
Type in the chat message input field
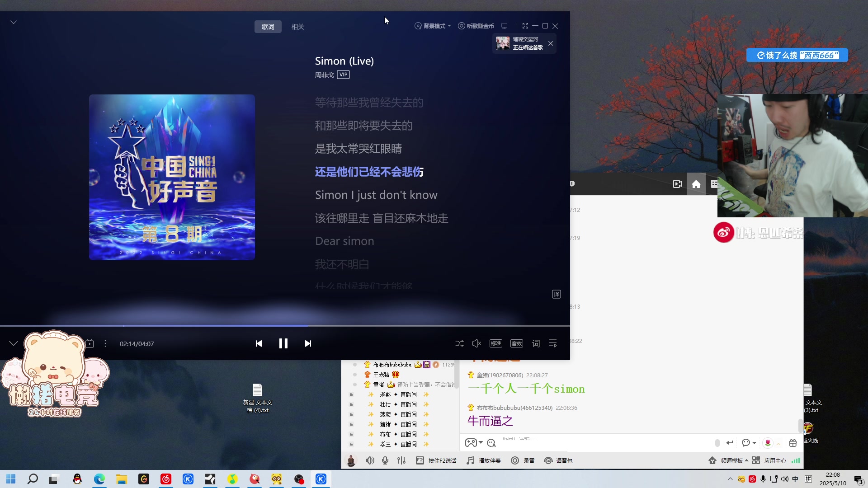tap(606, 443)
